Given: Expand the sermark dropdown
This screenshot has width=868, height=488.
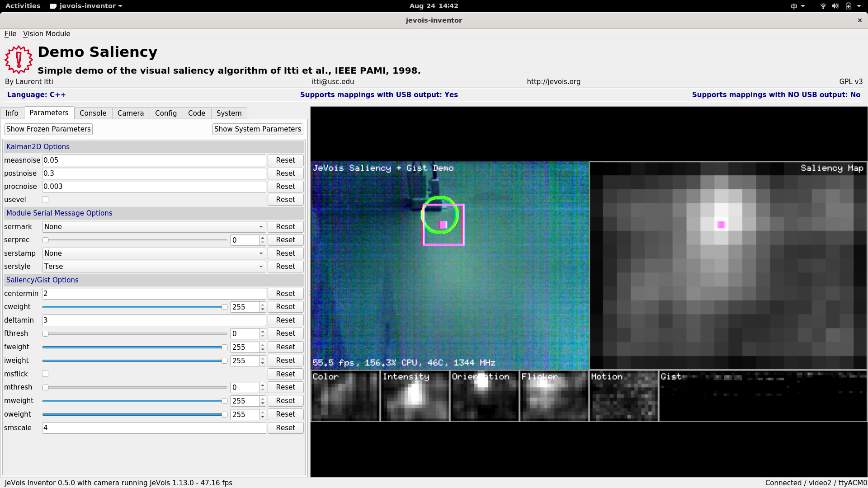Looking at the screenshot, I should click(x=154, y=226).
